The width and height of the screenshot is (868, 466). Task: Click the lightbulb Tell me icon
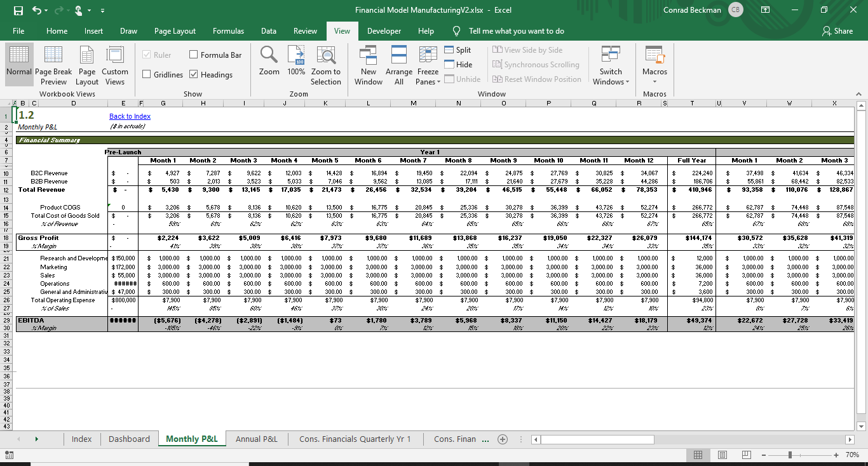pos(456,30)
